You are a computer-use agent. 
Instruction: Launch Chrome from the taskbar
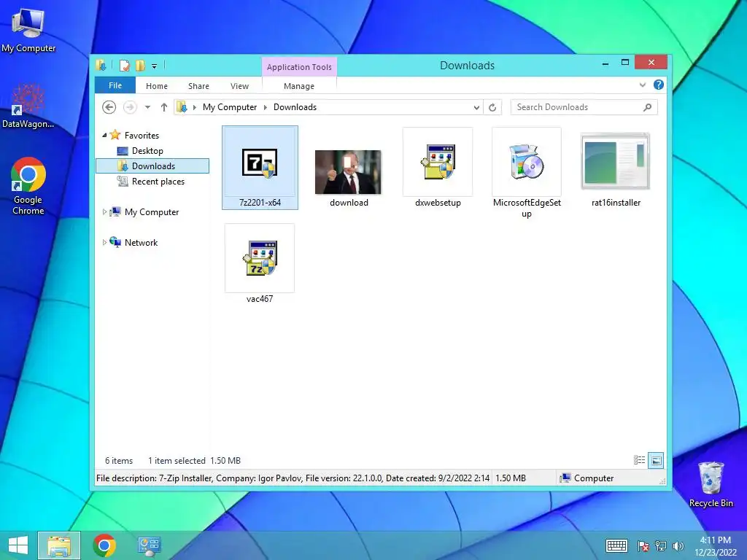click(104, 545)
